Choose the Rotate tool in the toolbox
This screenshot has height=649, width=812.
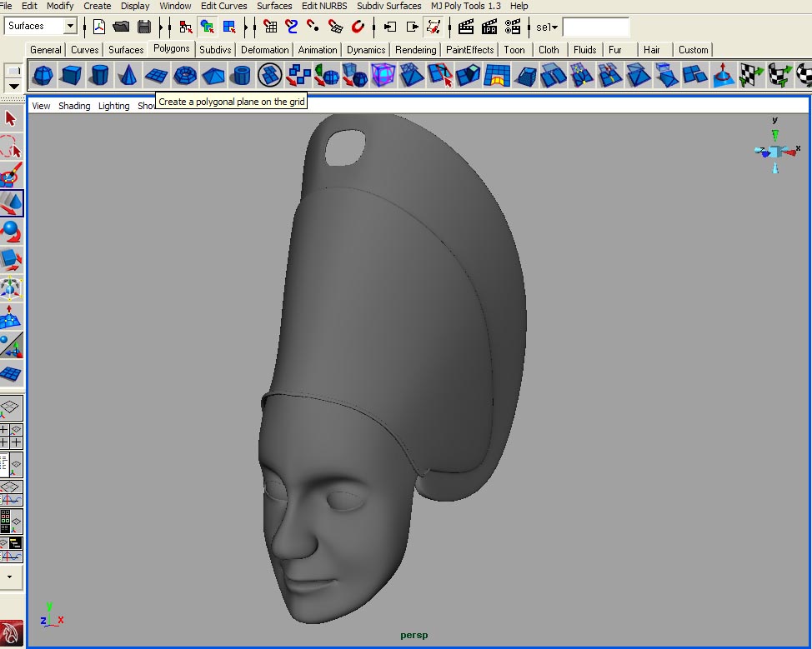pos(11,232)
